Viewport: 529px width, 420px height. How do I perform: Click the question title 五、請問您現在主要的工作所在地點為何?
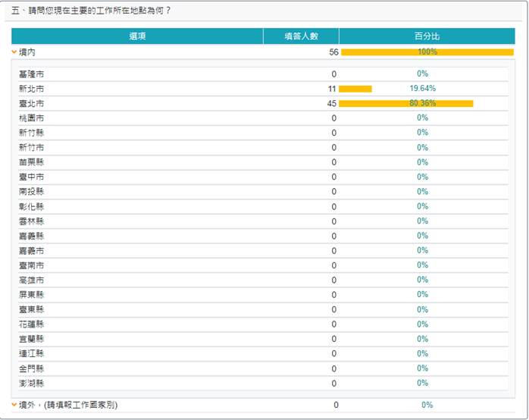tap(91, 10)
